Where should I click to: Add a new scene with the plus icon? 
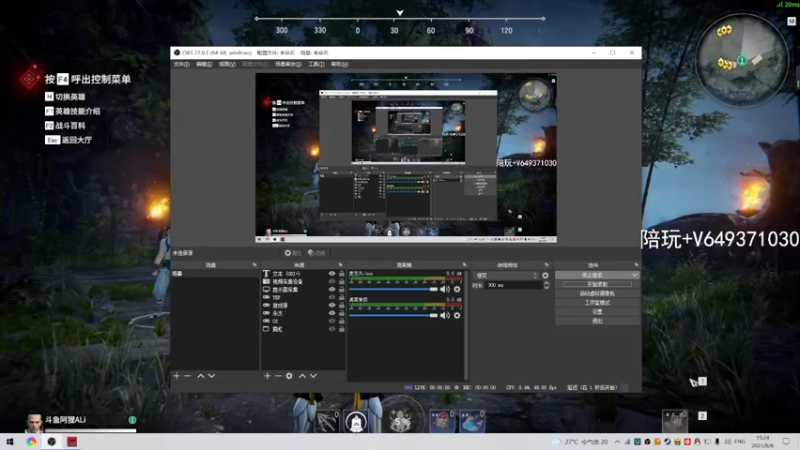(x=177, y=376)
